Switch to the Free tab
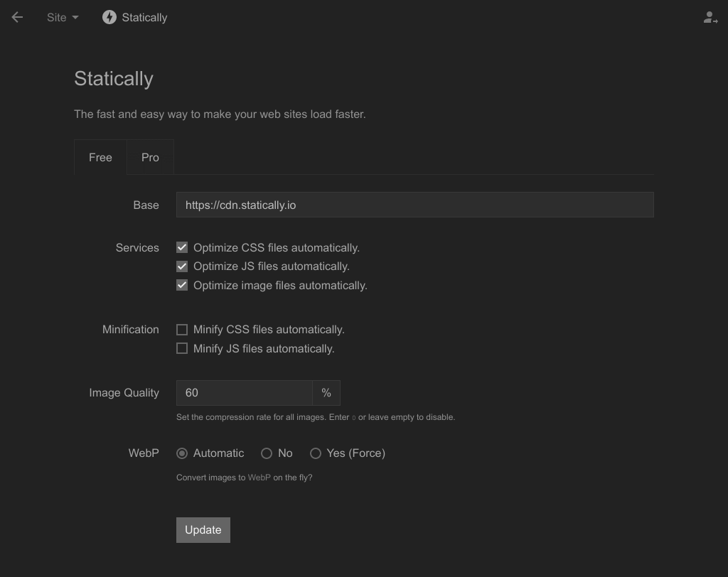728x577 pixels. click(100, 157)
